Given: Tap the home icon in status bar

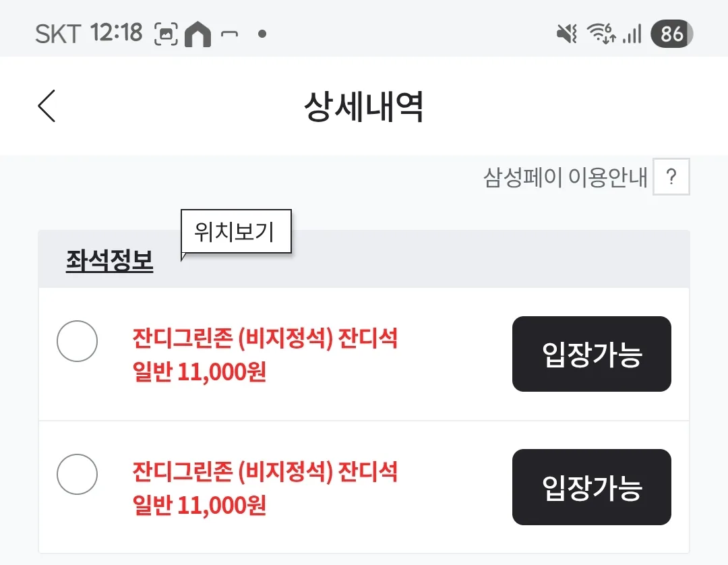Looking at the screenshot, I should [x=198, y=34].
